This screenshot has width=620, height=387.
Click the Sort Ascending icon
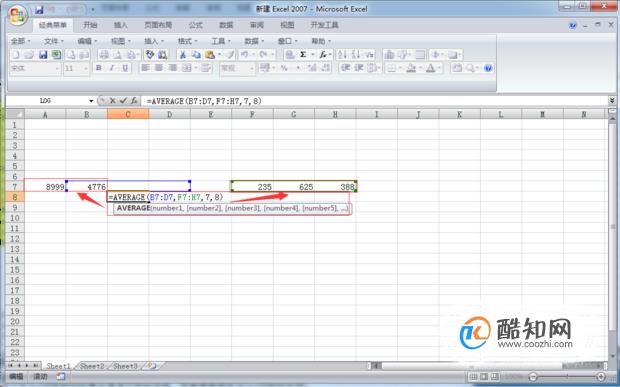(342, 55)
